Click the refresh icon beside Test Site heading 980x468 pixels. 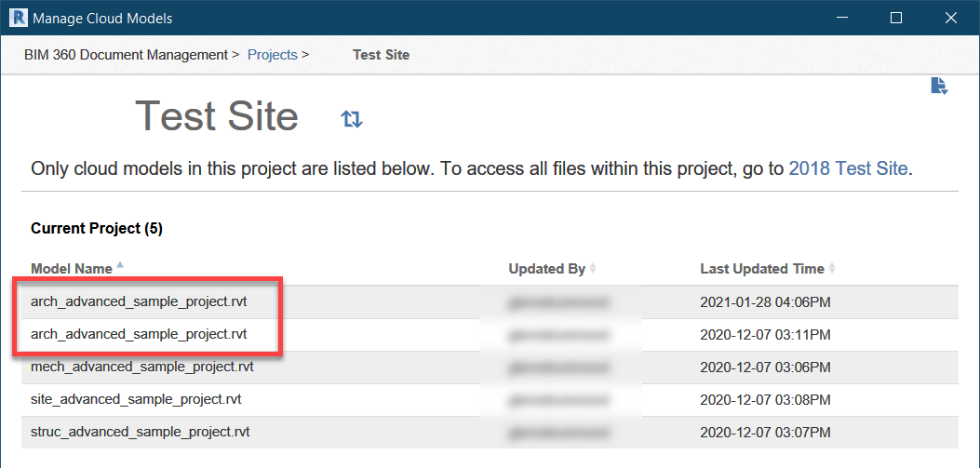coord(351,119)
